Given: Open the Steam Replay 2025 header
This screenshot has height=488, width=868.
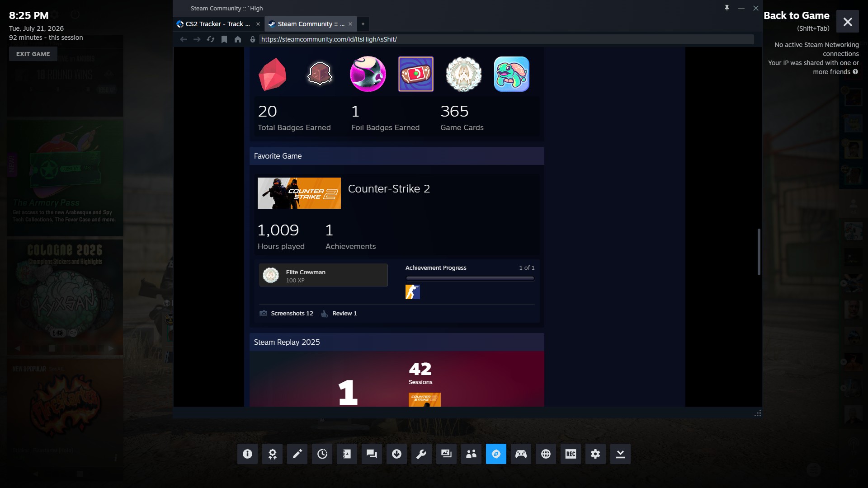Looking at the screenshot, I should pyautogui.click(x=397, y=343).
